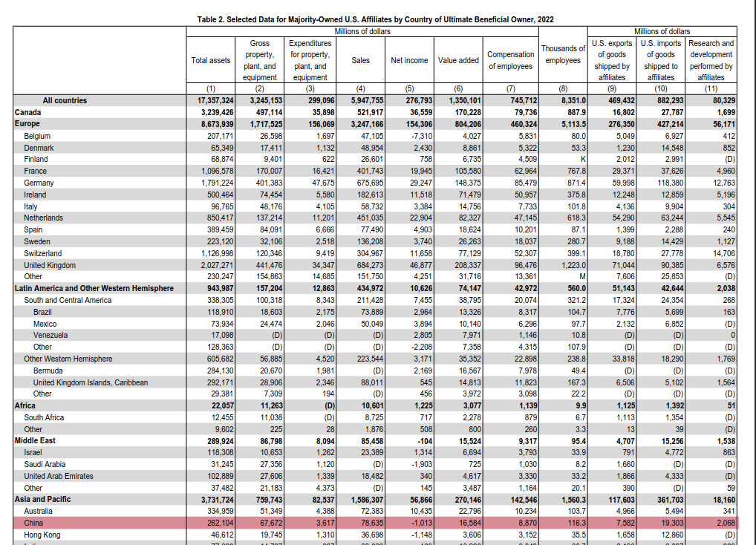Click 'Expenditures for property, plant, and equipment' header
The height and width of the screenshot is (545, 756).
click(x=310, y=60)
